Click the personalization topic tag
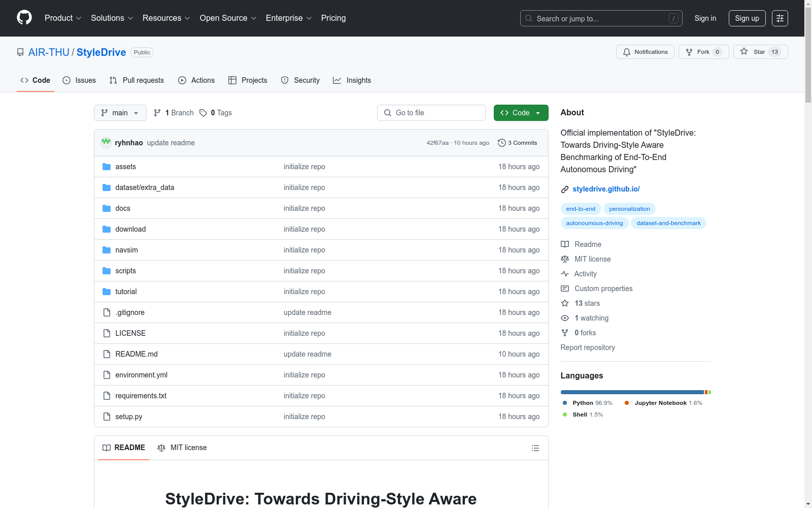Viewport: 812px width, 508px height. (x=629, y=209)
